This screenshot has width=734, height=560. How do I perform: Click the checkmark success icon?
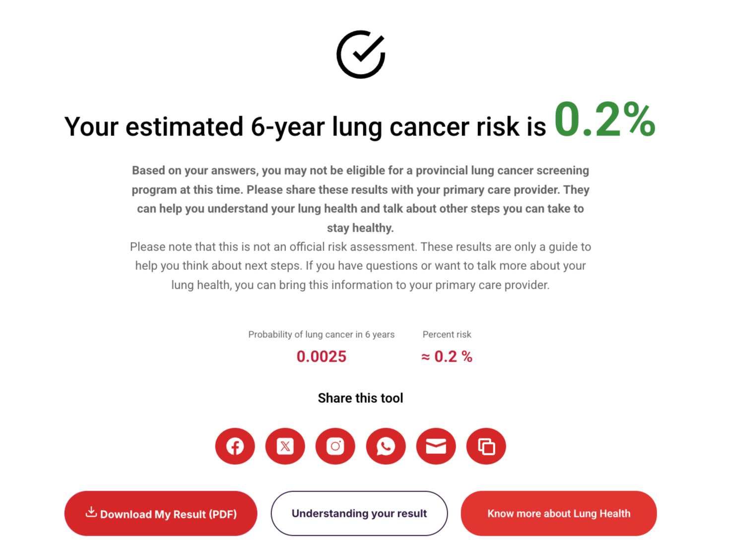click(360, 54)
